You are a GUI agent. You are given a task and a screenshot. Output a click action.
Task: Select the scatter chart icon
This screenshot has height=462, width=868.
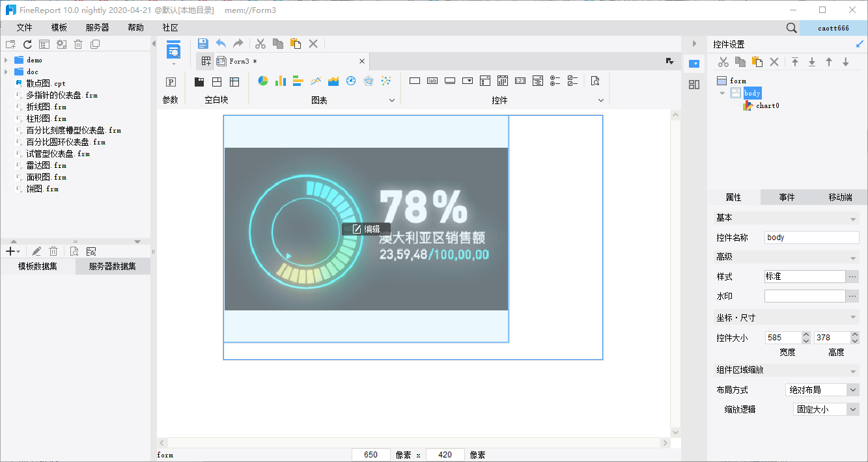click(x=386, y=81)
